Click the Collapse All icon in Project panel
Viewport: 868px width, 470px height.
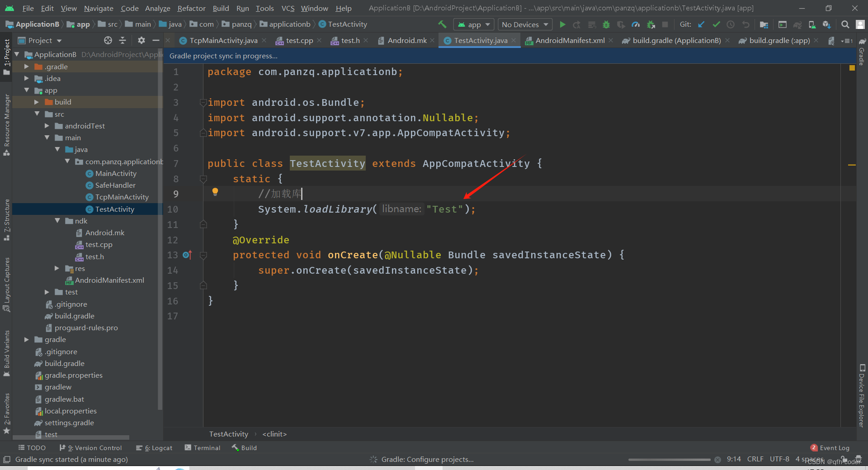click(123, 40)
